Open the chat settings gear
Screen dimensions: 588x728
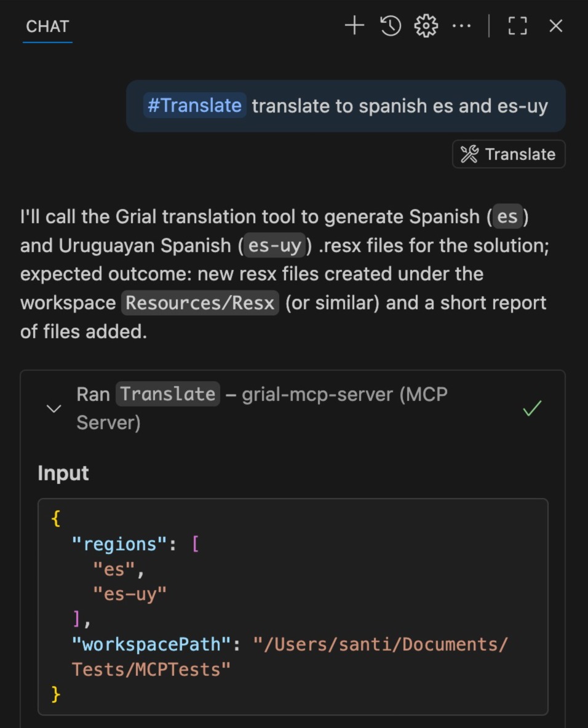coord(426,26)
